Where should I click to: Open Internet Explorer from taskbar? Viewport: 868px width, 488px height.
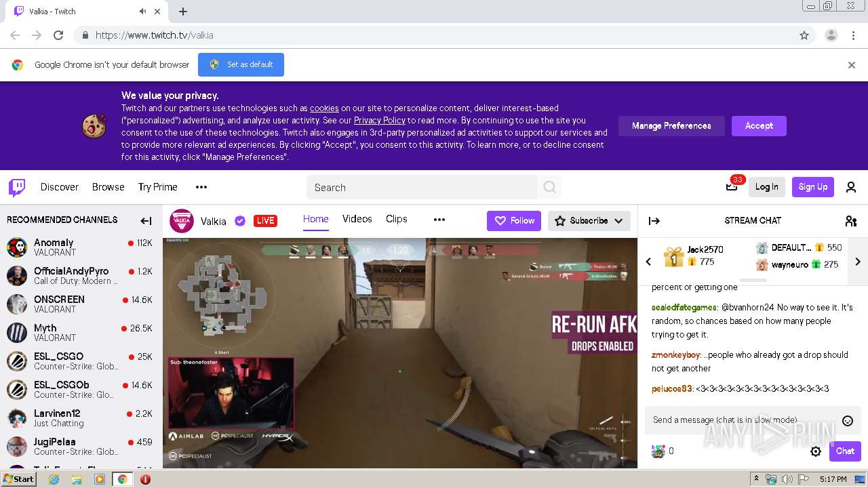click(x=54, y=479)
